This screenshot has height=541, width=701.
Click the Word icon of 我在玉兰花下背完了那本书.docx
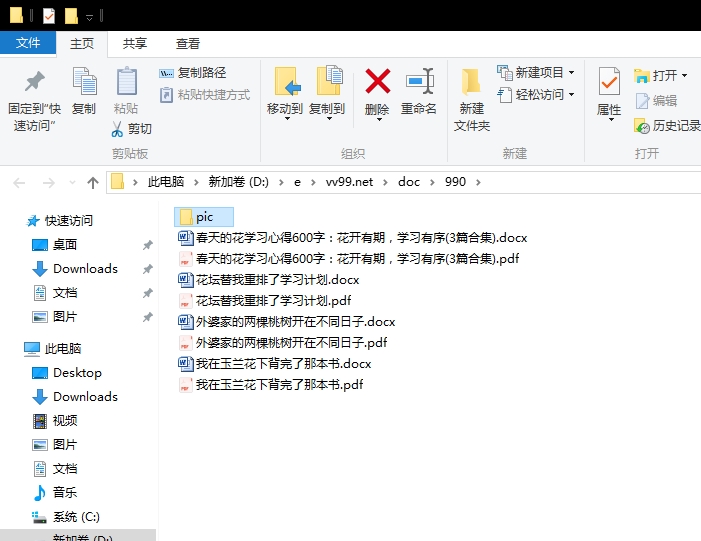coord(185,364)
